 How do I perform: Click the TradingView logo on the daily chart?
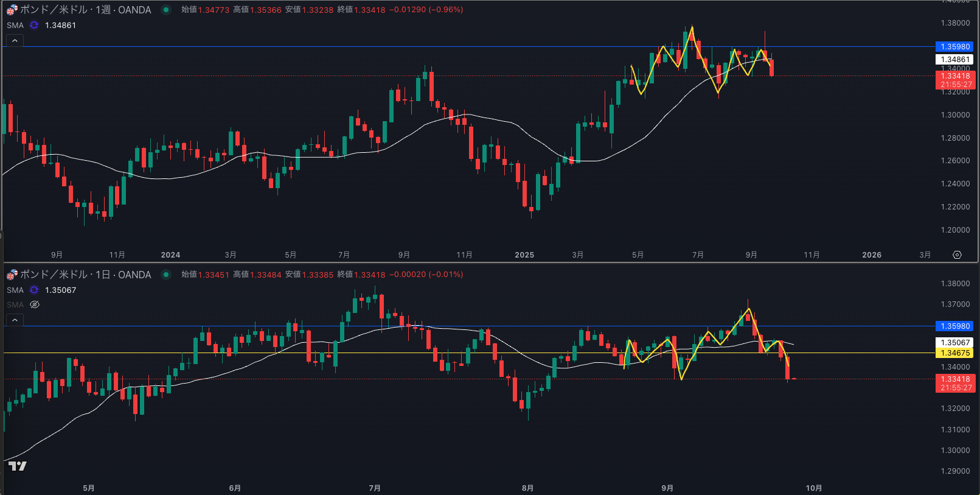18,466
